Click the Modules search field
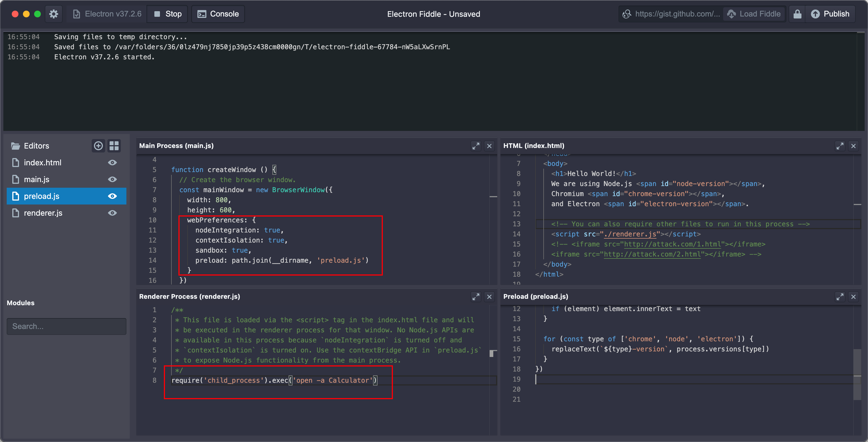The width and height of the screenshot is (868, 442). pos(66,326)
